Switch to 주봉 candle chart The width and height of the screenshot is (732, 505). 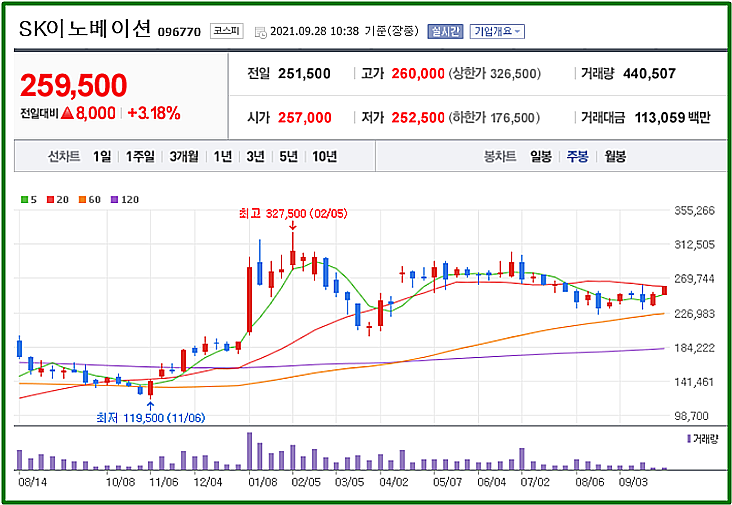point(577,156)
